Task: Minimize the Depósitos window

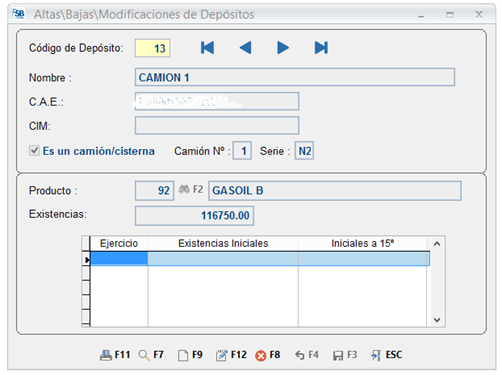Action: [421, 15]
